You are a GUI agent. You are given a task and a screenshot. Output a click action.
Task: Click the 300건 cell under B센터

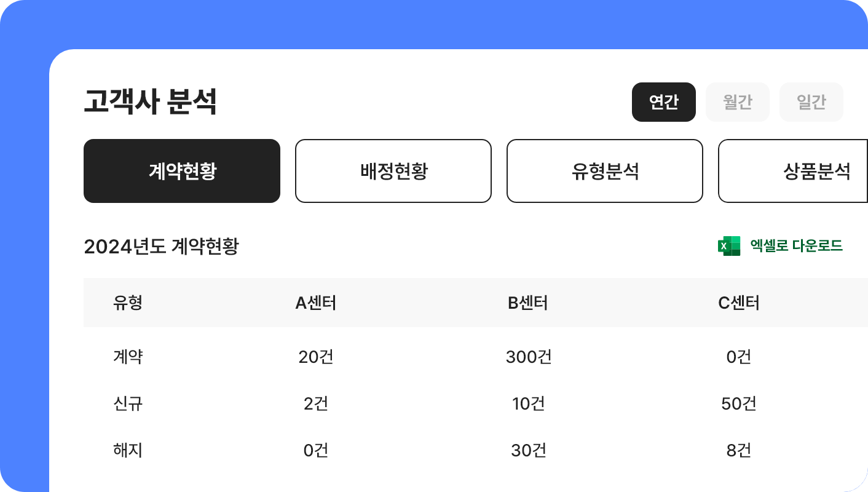pyautogui.click(x=529, y=357)
